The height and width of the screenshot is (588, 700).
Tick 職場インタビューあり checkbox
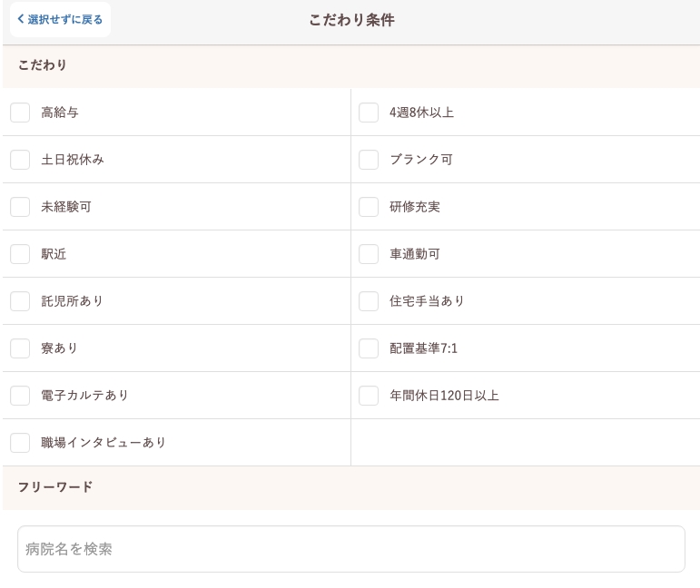(20, 443)
